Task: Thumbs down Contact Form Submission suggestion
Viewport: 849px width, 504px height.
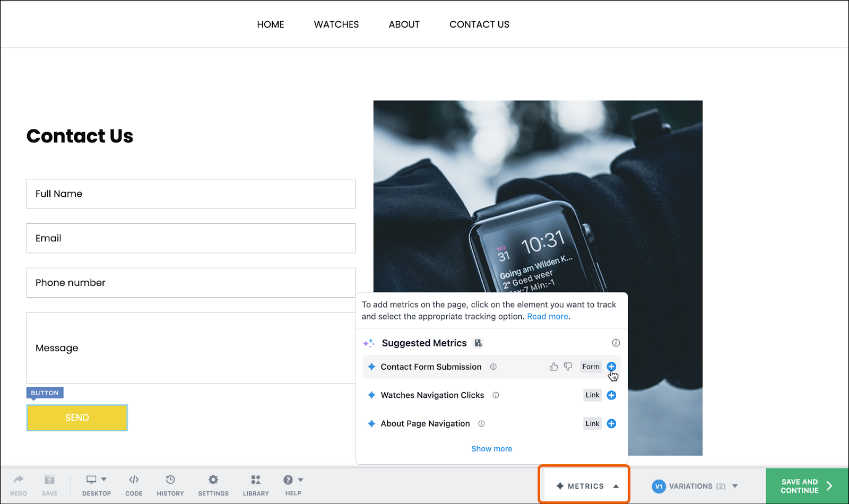Action: coord(568,367)
